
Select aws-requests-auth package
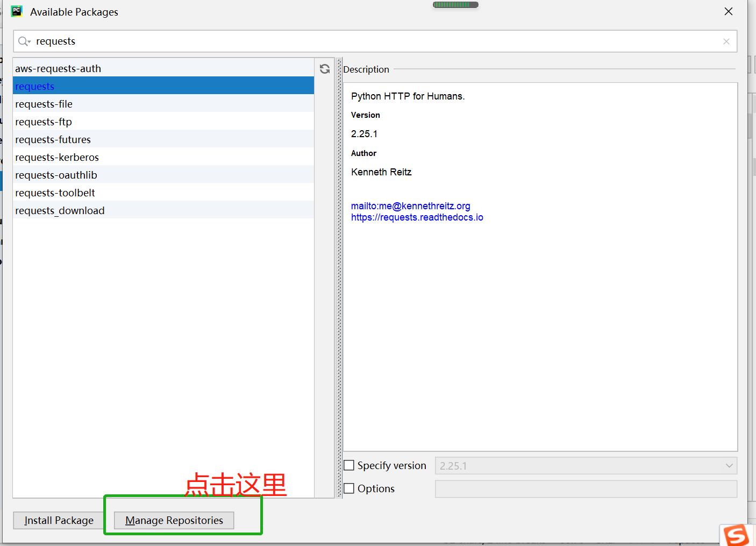tap(163, 68)
